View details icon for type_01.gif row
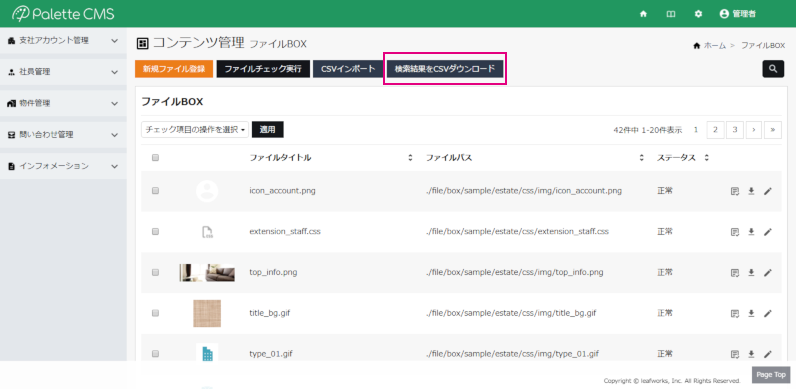The image size is (796, 389). [x=735, y=353]
